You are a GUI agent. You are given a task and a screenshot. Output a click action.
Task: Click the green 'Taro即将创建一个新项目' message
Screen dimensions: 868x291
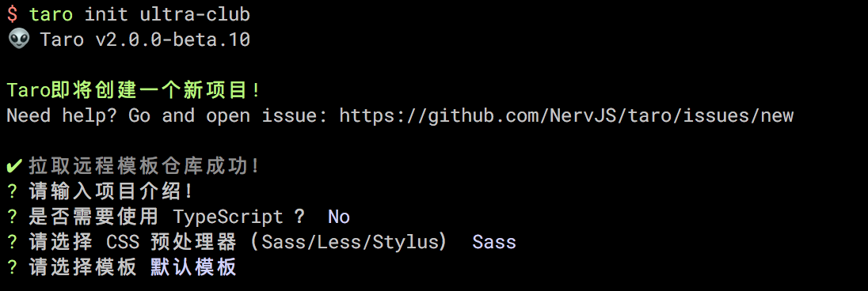coord(134,90)
